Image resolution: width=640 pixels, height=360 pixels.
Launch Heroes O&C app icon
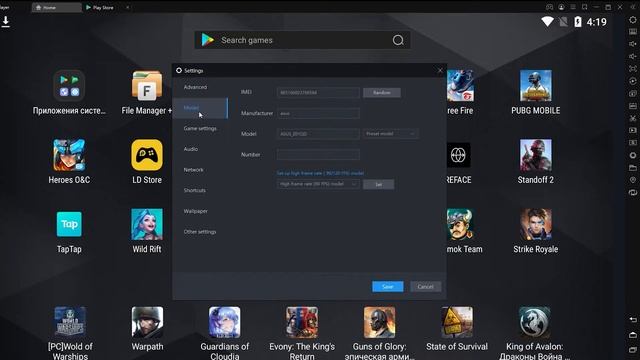(x=69, y=155)
